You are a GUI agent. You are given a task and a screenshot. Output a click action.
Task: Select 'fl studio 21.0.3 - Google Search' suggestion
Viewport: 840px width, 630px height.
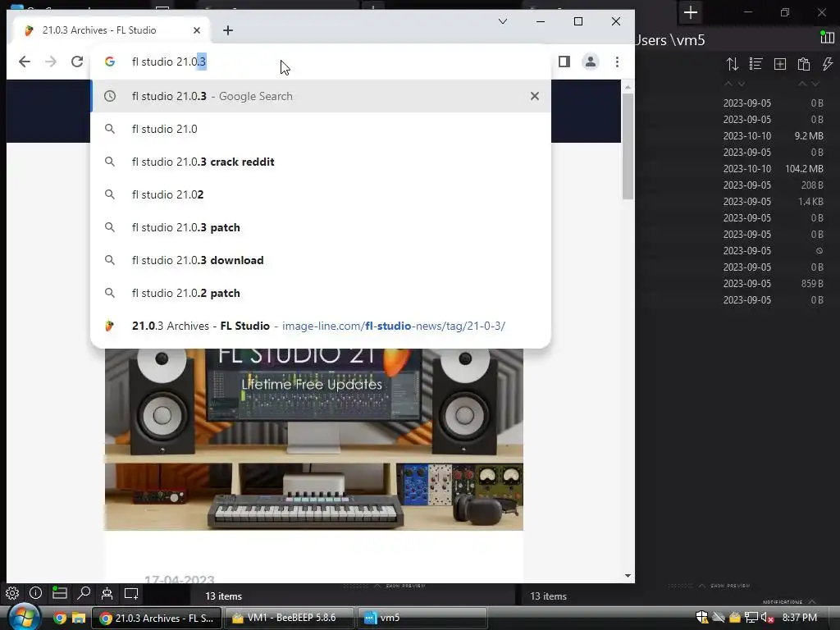[x=321, y=96]
